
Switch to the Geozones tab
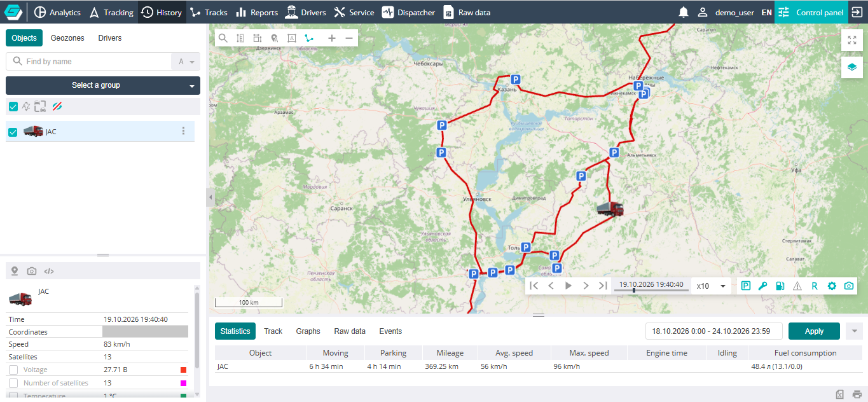click(67, 38)
